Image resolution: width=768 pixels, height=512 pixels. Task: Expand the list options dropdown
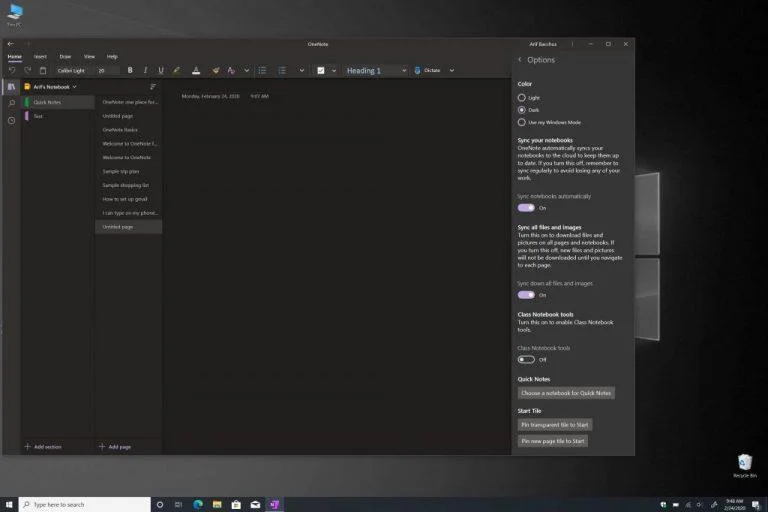[302, 71]
